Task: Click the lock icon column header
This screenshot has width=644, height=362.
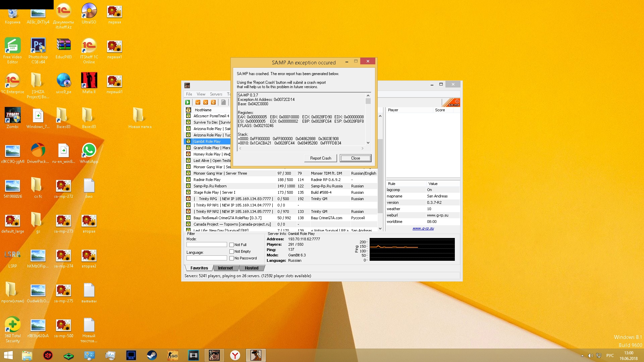Action: [189, 110]
